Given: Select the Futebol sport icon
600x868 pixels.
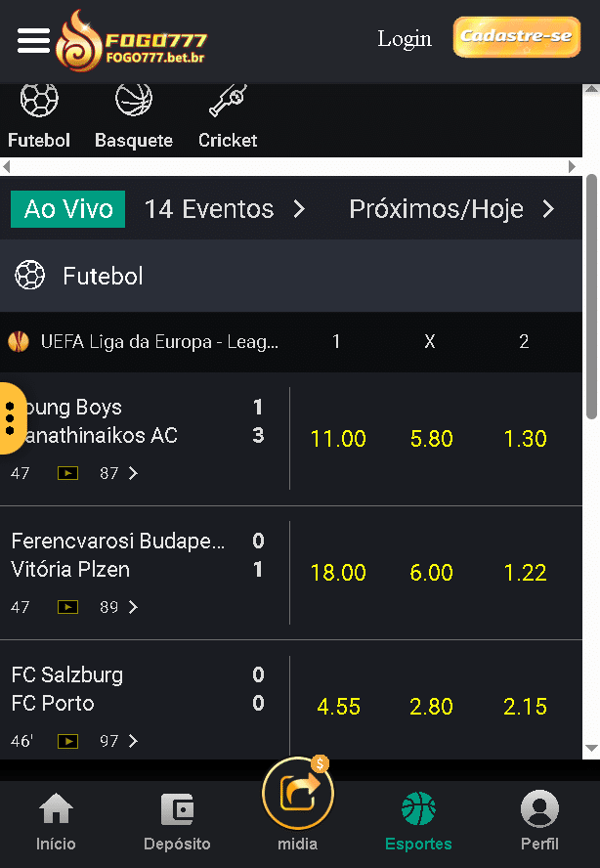Looking at the screenshot, I should pyautogui.click(x=37, y=101).
